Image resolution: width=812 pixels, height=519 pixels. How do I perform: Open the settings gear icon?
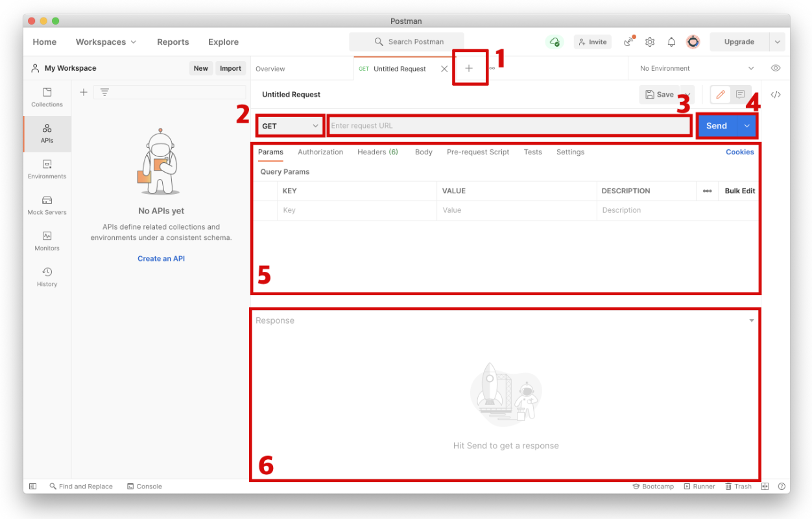[650, 42]
